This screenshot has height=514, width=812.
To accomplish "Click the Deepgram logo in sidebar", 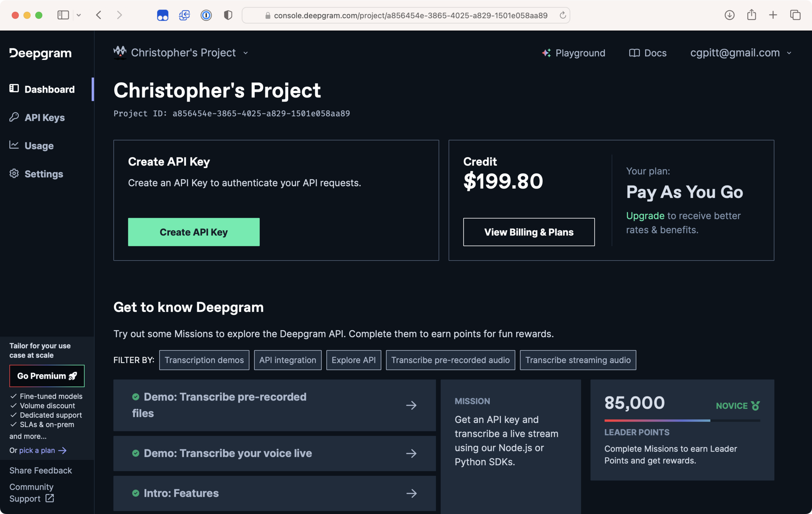I will (40, 53).
